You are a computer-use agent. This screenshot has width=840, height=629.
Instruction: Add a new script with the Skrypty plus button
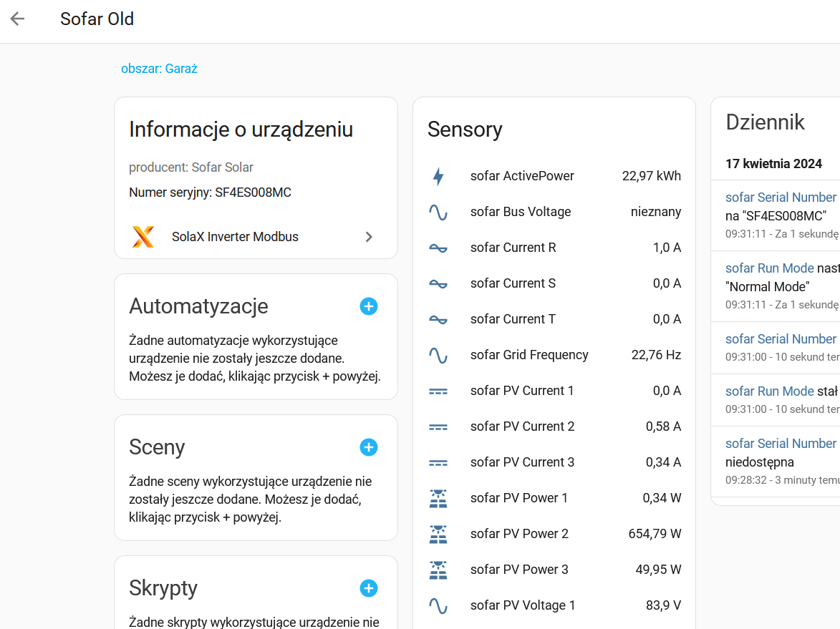(369, 587)
